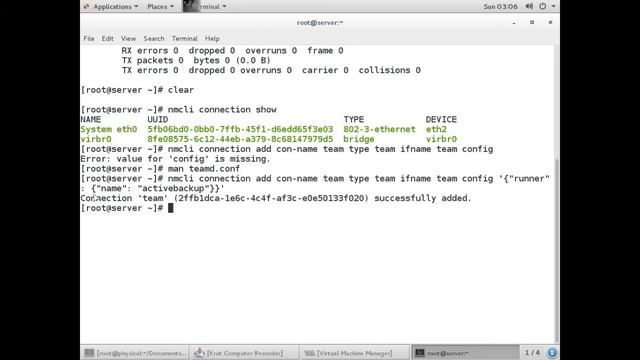The image size is (640, 360).
Task: Select root@server taskbar window button
Action: [465, 353]
